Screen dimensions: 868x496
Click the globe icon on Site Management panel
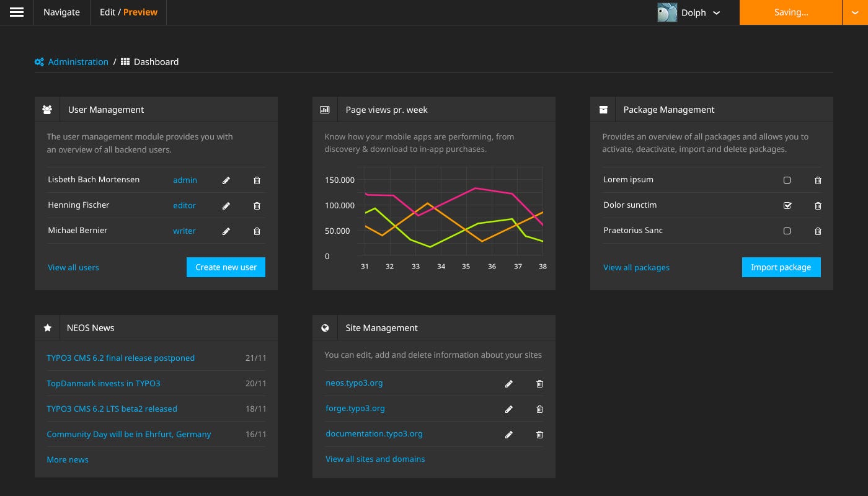pos(325,327)
